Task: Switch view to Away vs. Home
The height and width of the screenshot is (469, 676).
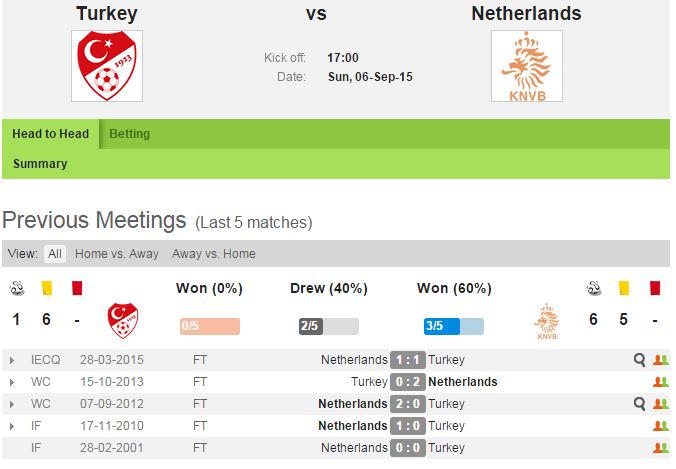Action: point(214,254)
